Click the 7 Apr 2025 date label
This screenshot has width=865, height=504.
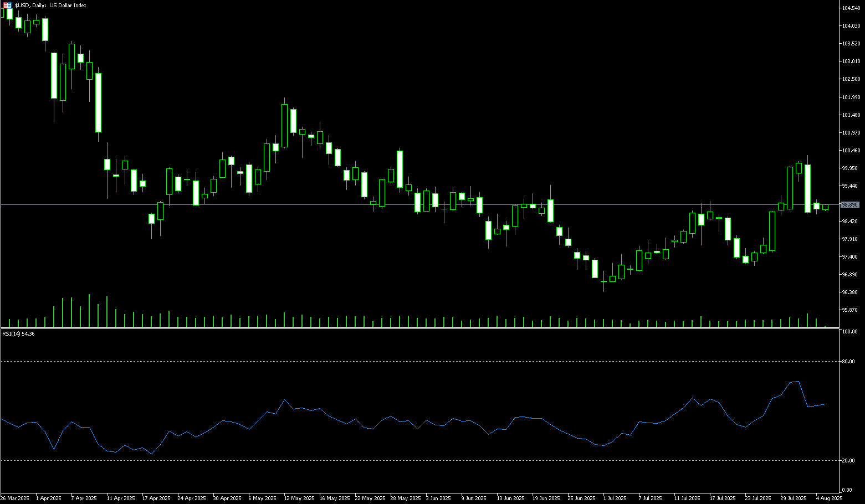pyautogui.click(x=84, y=498)
